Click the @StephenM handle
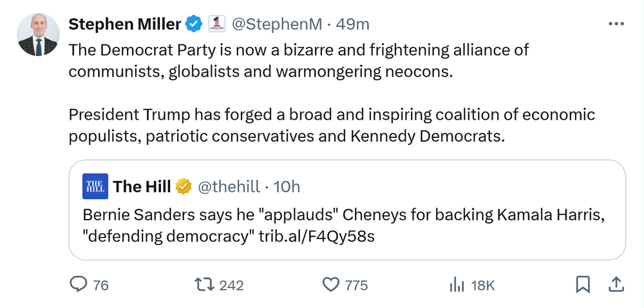This screenshot has width=644, height=308. click(276, 24)
